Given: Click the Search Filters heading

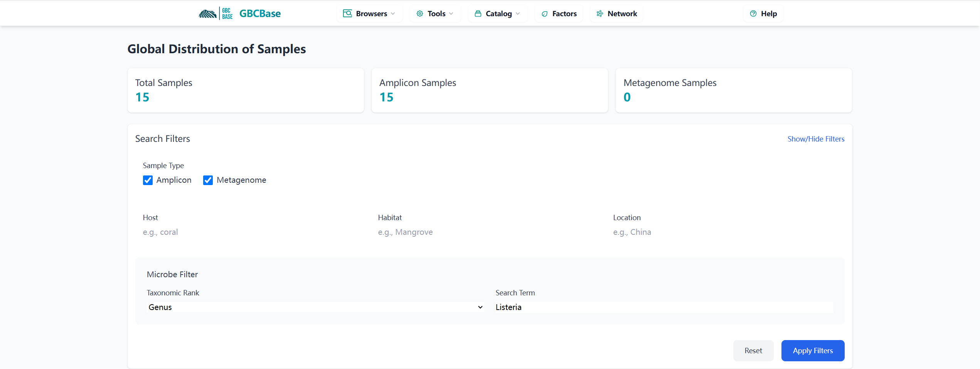Looking at the screenshot, I should point(163,139).
